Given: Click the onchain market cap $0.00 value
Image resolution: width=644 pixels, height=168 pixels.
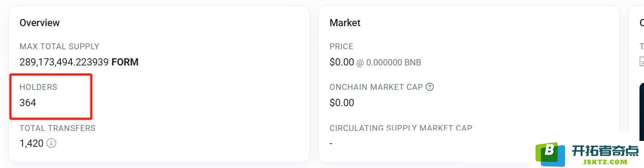Looking at the screenshot, I should [342, 103].
